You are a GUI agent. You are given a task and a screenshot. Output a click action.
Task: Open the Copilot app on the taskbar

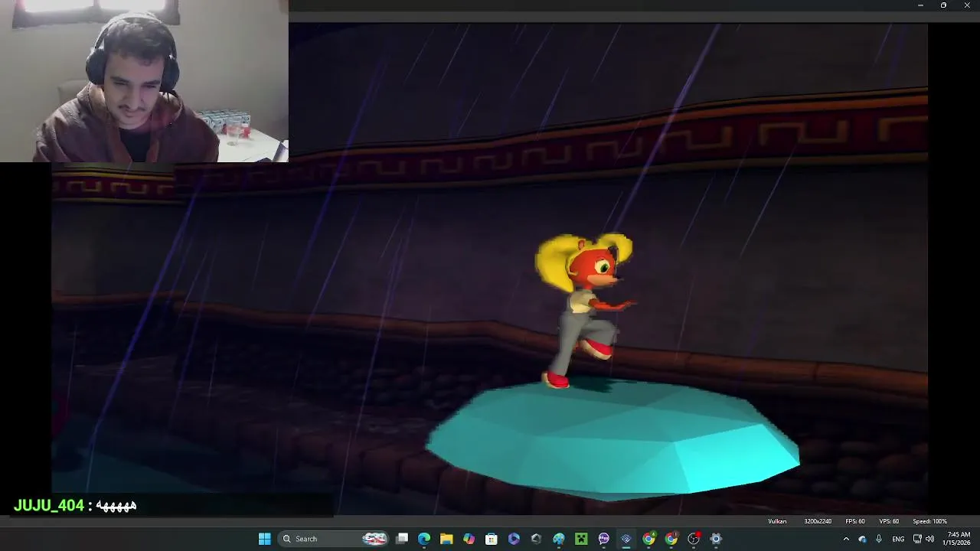(x=469, y=539)
